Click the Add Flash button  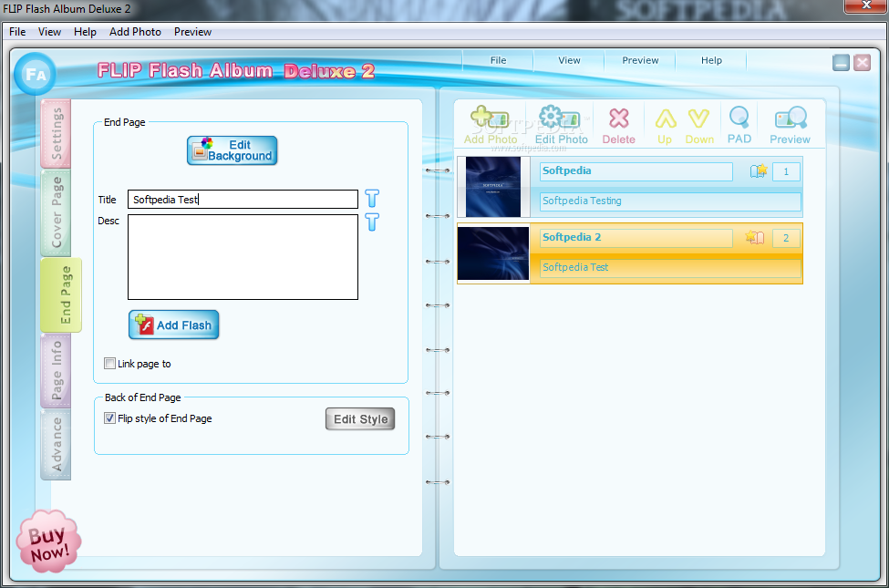(x=173, y=325)
